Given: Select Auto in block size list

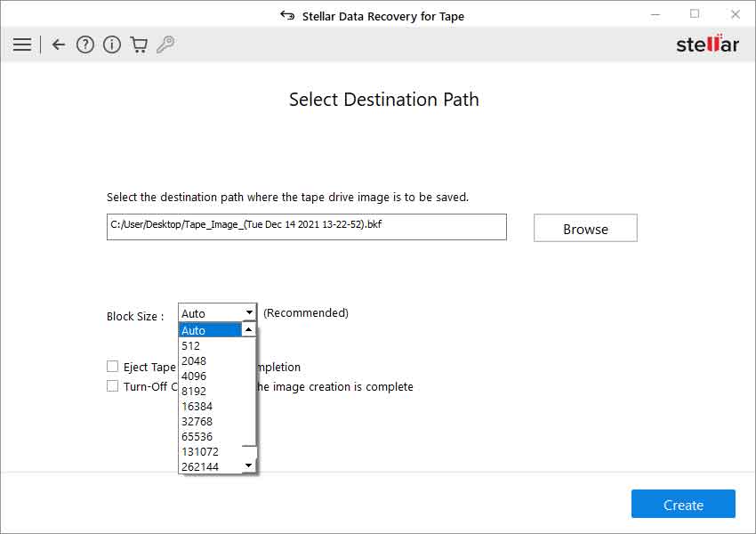Looking at the screenshot, I should click(210, 330).
